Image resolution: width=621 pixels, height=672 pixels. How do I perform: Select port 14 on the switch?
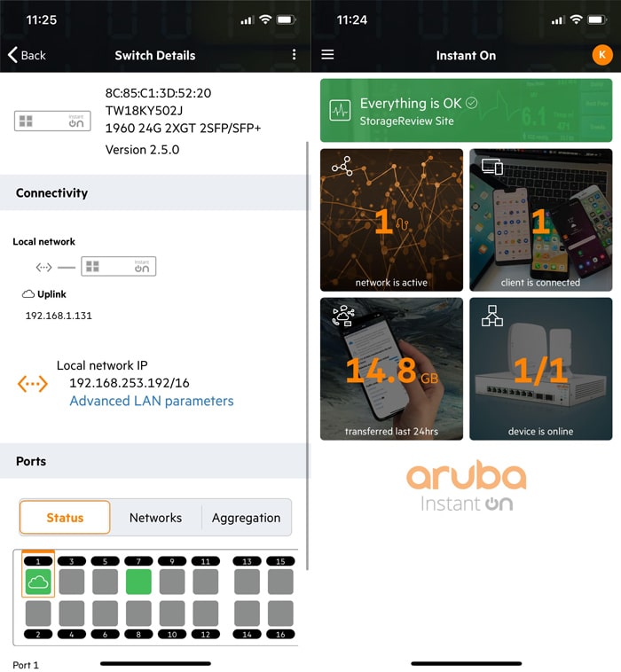coord(247,613)
